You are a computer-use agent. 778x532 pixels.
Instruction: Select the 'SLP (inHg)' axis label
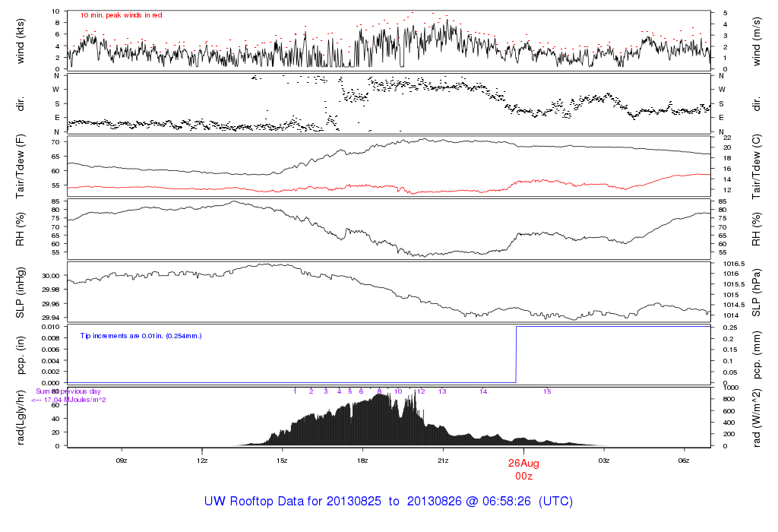tap(21, 293)
